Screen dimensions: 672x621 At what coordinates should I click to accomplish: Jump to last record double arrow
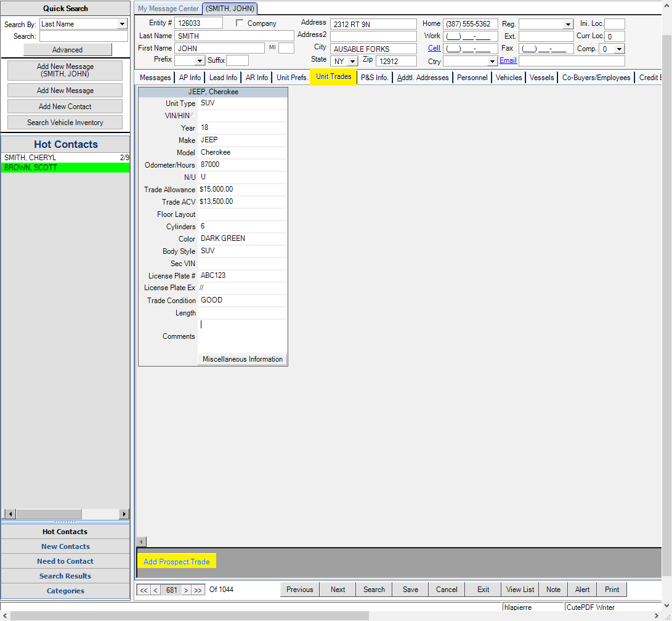click(198, 590)
